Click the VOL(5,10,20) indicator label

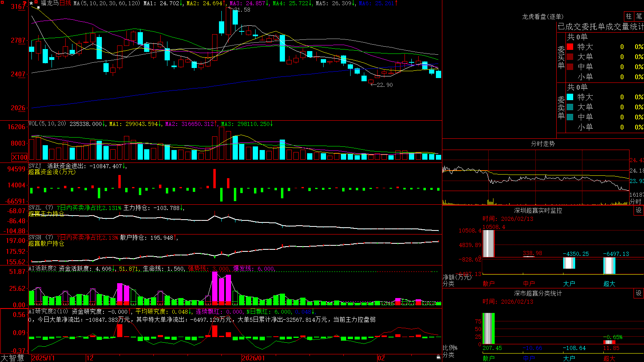click(x=47, y=124)
